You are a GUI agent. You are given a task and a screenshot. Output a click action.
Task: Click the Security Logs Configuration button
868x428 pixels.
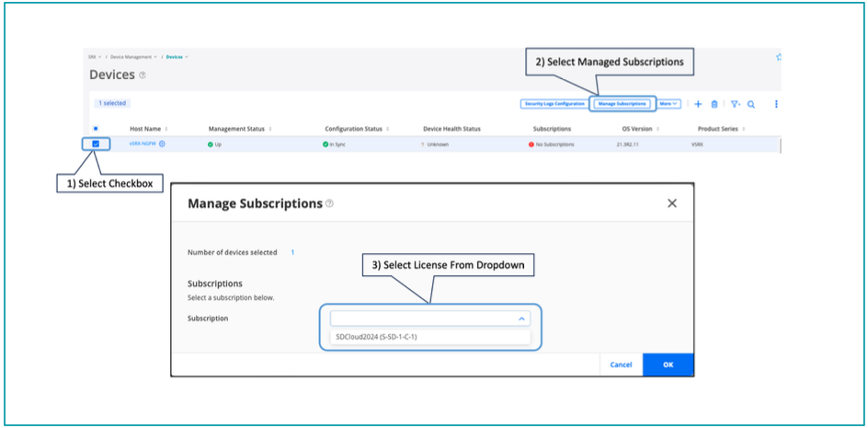(554, 104)
